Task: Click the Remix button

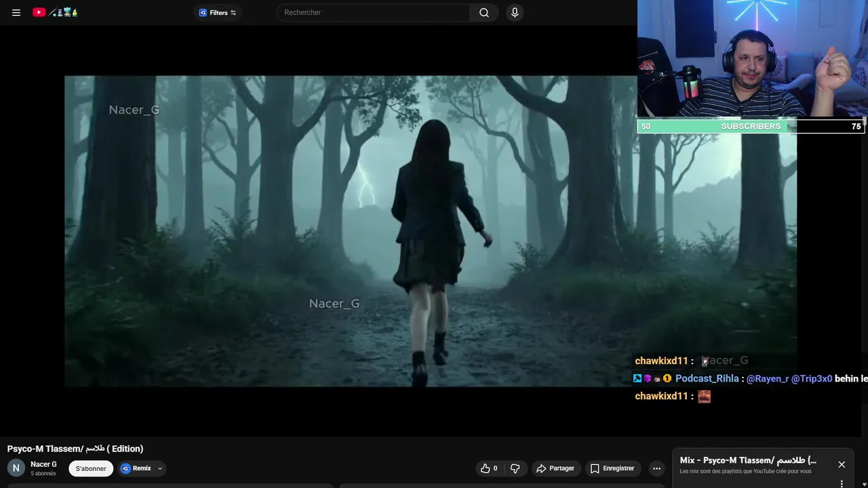Action: point(136,468)
